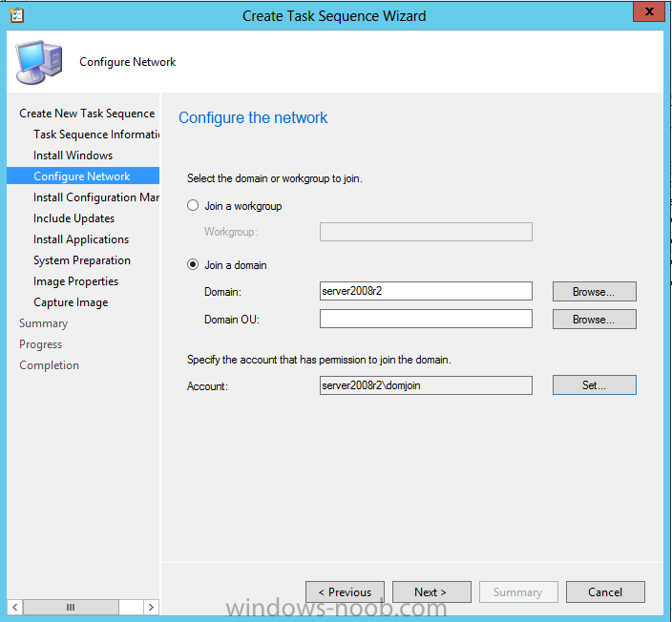
Task: Select Progress in the wizard sidebar
Action: coord(41,344)
